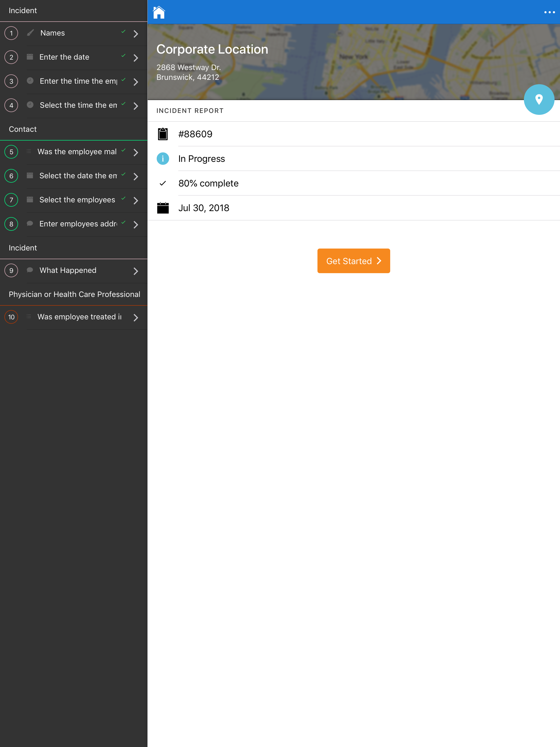The width and height of the screenshot is (560, 747).
Task: Click the clock icon on question 3
Action: pyautogui.click(x=30, y=81)
